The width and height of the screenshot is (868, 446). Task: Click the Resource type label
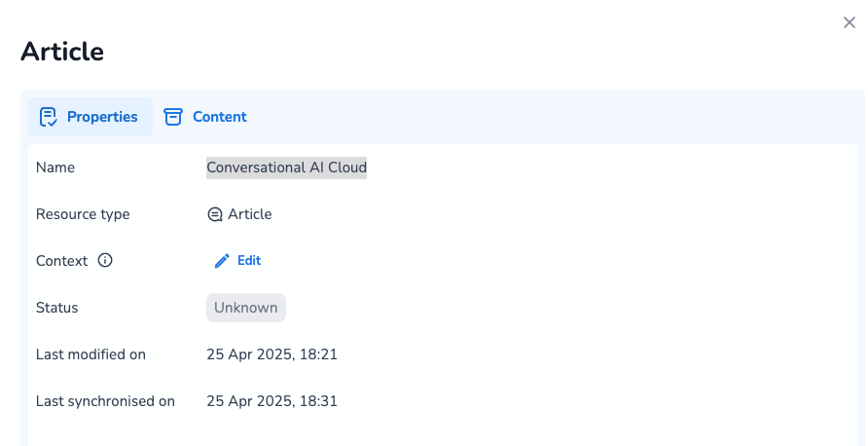coord(83,214)
